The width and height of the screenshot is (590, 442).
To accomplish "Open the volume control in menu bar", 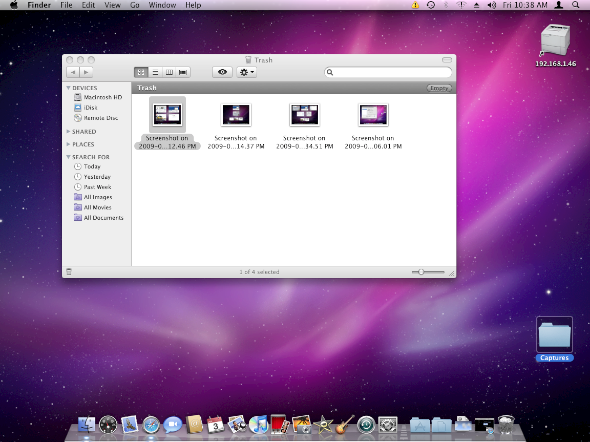I will pos(492,5).
